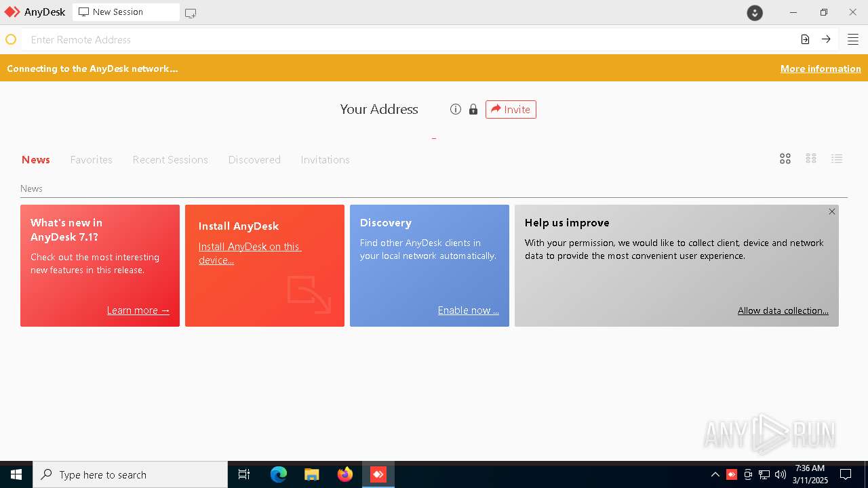Click the Windows taskbar search box
Image resolution: width=868 pixels, height=488 pixels.
pyautogui.click(x=130, y=474)
